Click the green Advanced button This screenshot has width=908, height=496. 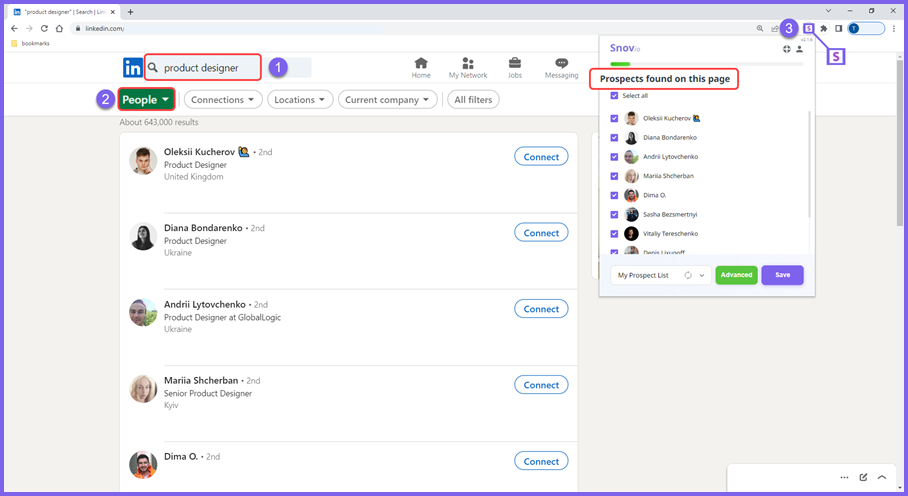[x=736, y=275]
